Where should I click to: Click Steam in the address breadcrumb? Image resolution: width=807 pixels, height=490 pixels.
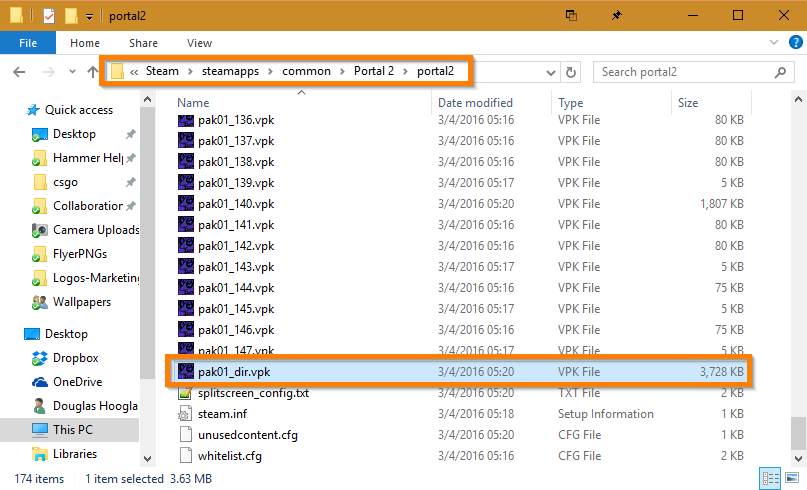[162, 71]
